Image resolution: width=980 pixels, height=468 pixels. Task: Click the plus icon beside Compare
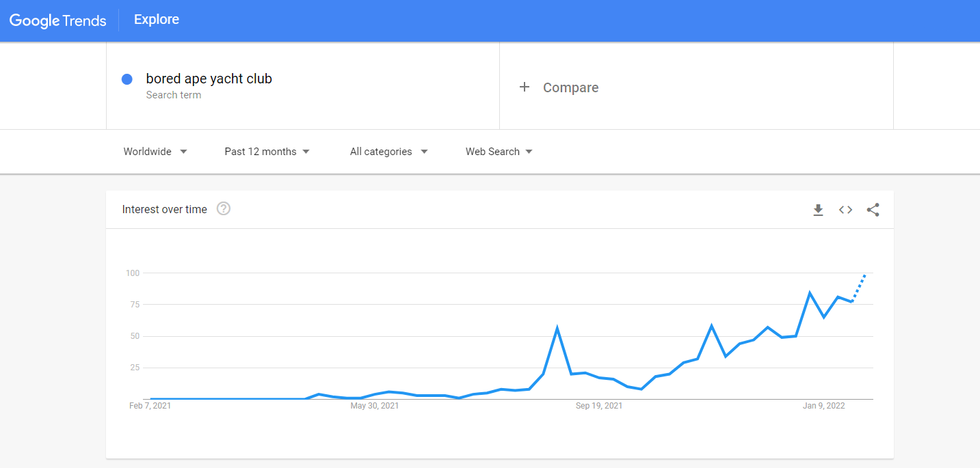(x=525, y=87)
